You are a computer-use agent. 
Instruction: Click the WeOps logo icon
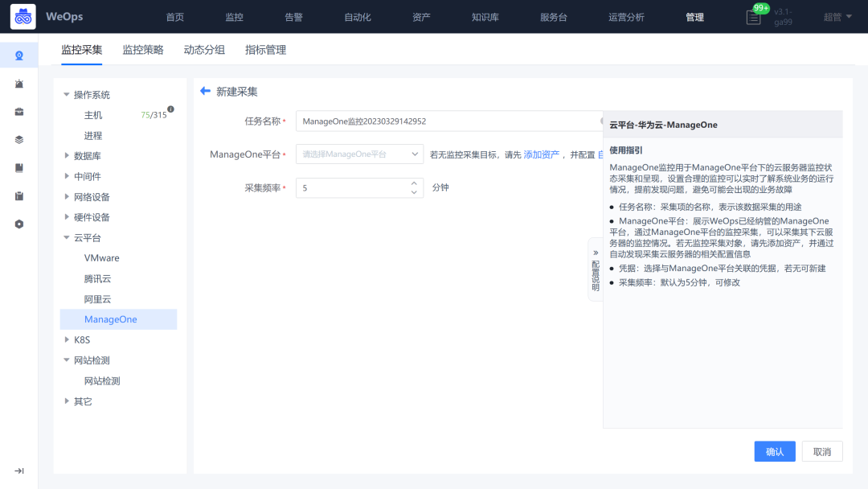point(22,15)
